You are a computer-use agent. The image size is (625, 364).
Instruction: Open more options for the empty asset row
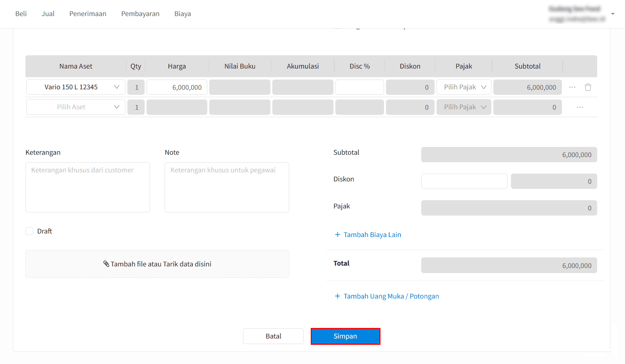pos(580,107)
